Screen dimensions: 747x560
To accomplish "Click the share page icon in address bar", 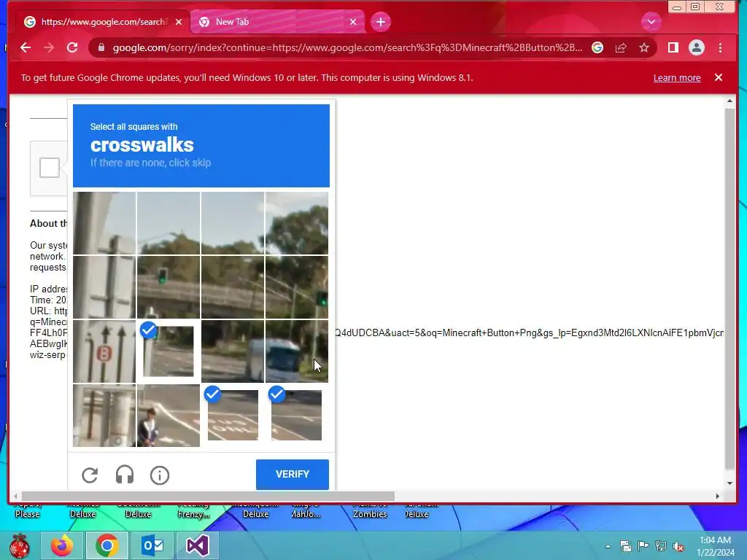I will (x=621, y=47).
